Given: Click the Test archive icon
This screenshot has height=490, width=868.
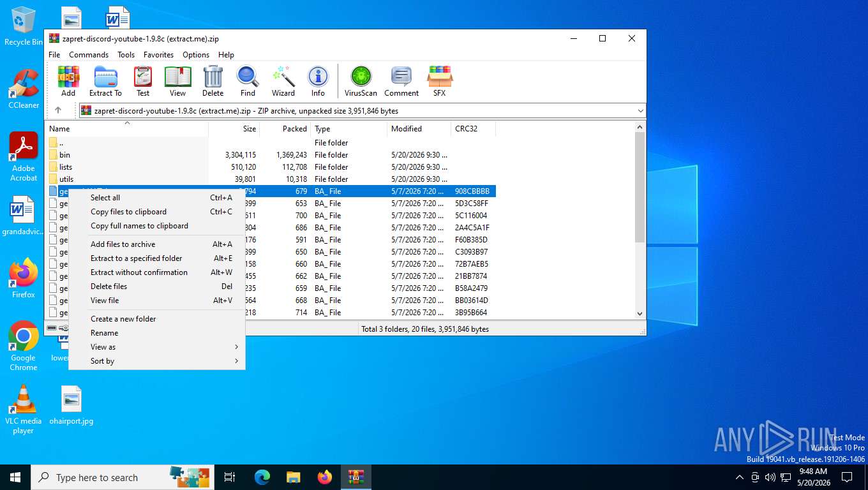Looking at the screenshot, I should (x=143, y=81).
